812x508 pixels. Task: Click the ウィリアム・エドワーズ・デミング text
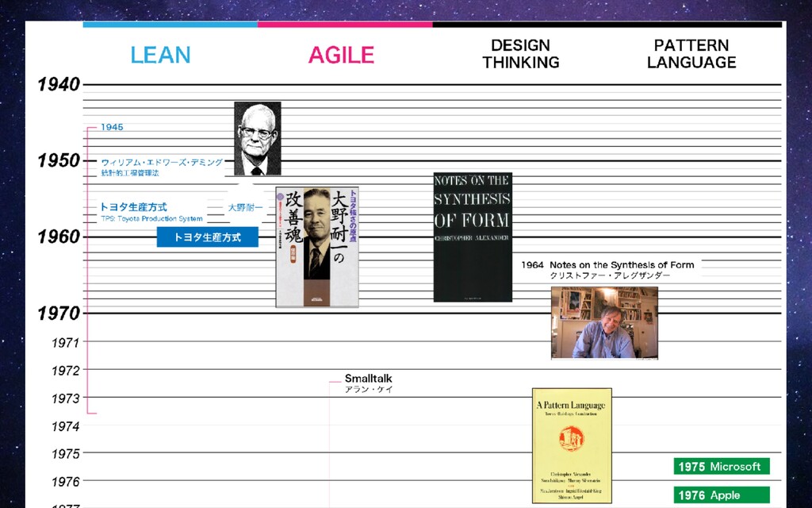coord(162,162)
